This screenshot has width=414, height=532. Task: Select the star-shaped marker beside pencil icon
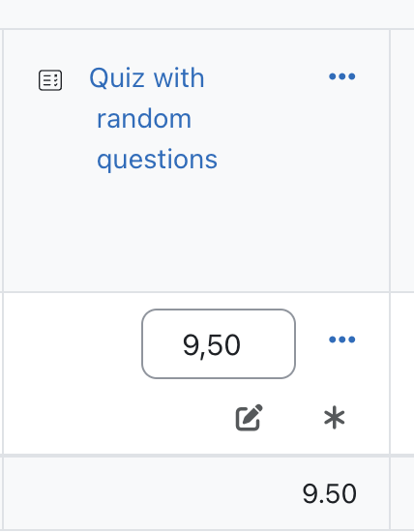(335, 417)
